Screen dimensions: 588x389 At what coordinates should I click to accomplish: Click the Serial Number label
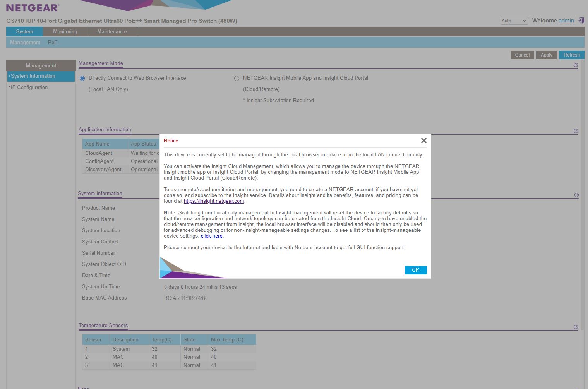point(98,253)
